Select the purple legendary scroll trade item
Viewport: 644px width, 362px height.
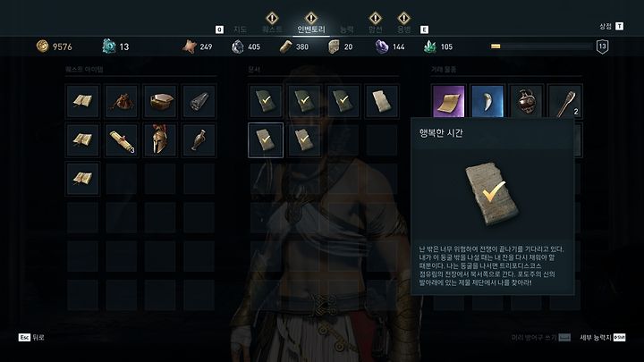click(x=448, y=101)
